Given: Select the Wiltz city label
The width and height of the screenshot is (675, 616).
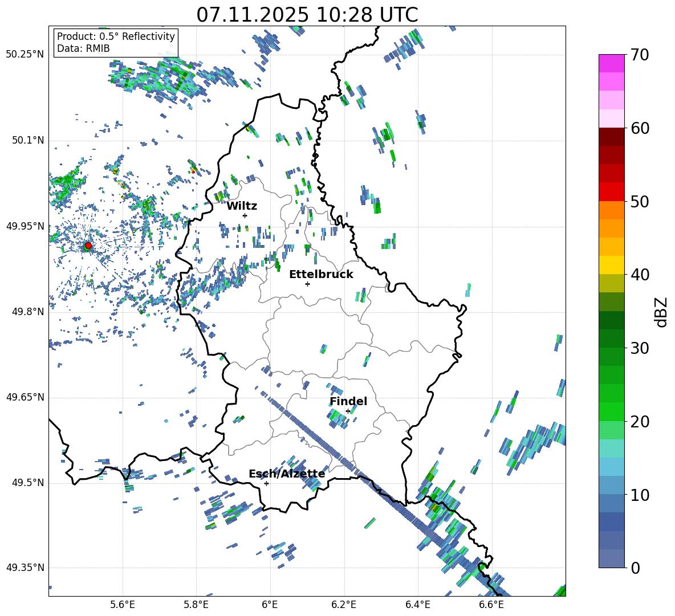Looking at the screenshot, I should (242, 206).
